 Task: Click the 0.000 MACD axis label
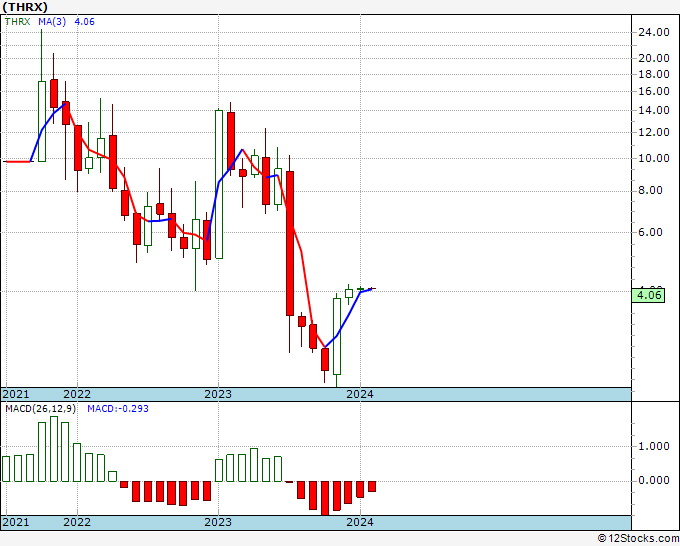pos(654,481)
